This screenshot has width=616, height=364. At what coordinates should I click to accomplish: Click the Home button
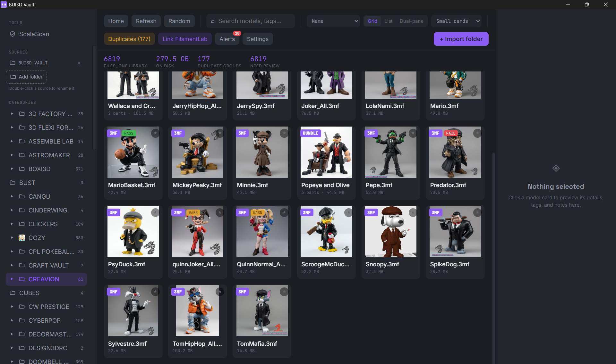(x=116, y=21)
